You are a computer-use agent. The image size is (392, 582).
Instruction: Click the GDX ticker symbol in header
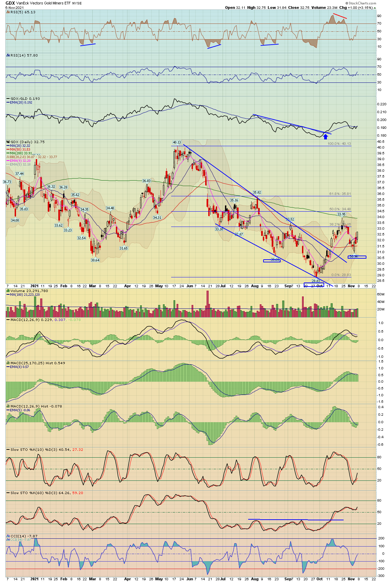coord(10,3)
